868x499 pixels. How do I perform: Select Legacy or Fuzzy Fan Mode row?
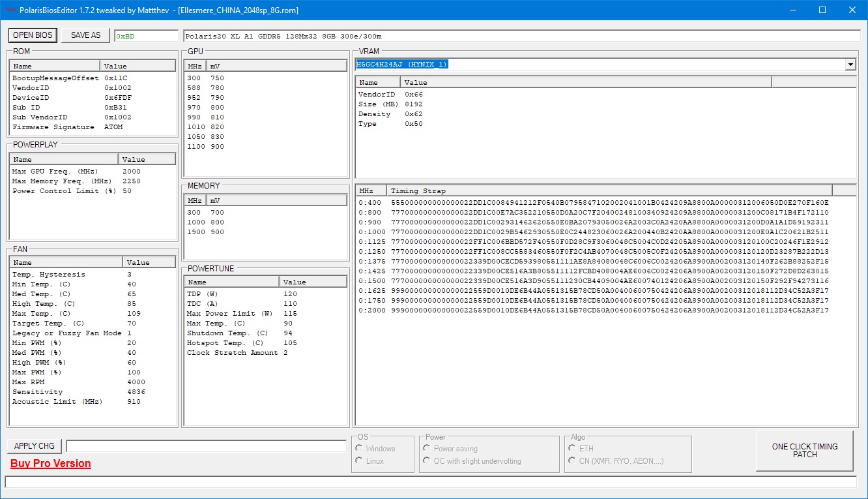[93, 333]
